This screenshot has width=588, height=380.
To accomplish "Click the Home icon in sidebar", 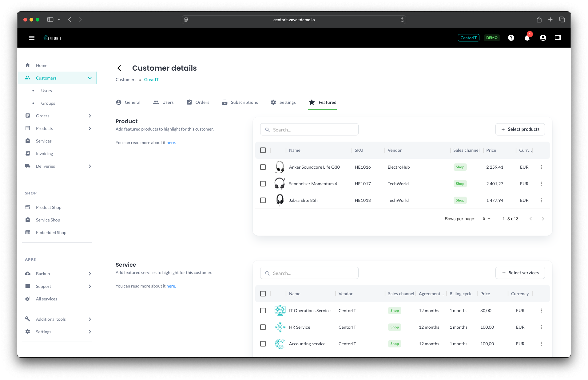I will tap(28, 65).
